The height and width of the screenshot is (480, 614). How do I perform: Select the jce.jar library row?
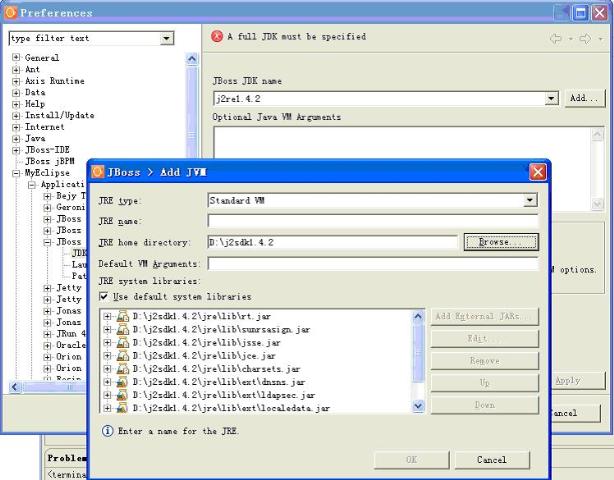coord(204,356)
